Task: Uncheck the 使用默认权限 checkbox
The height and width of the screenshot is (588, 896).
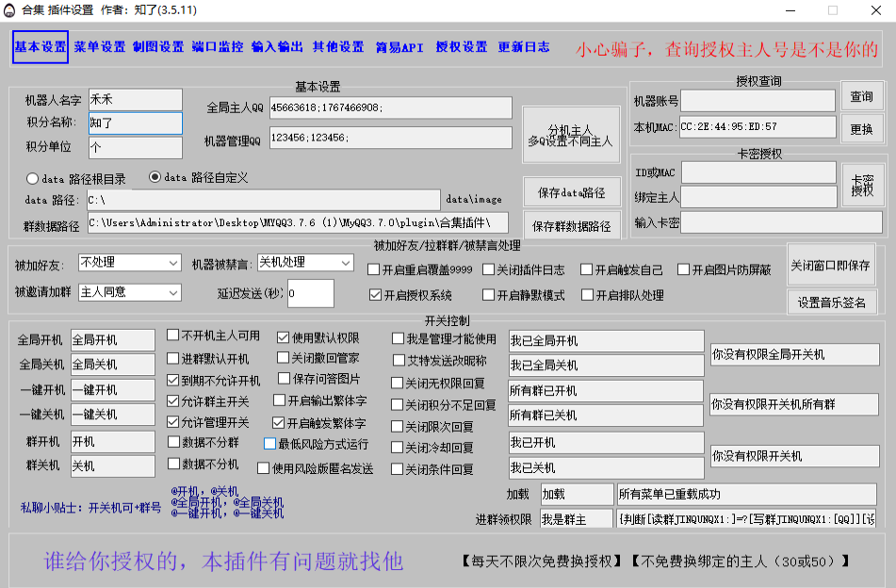Action: coord(284,337)
